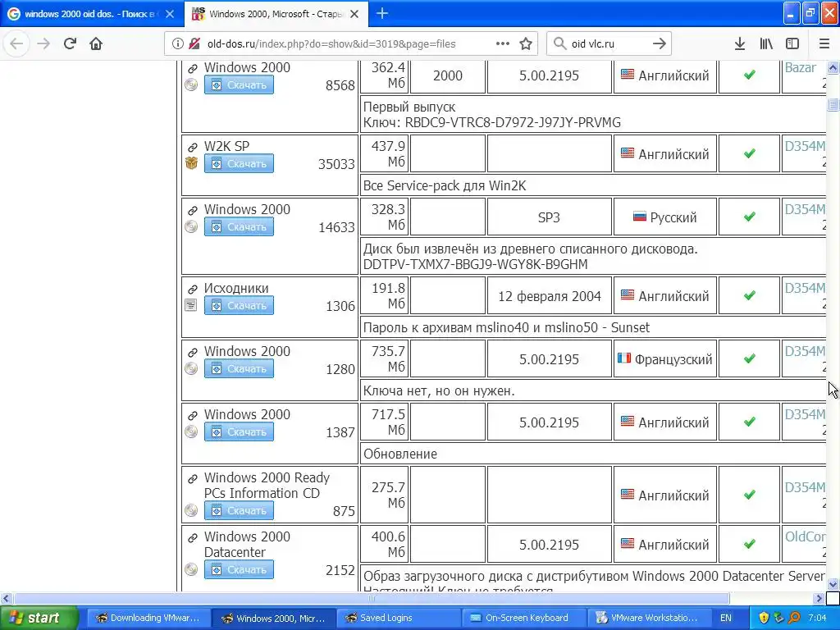Select the 'Windows 2000, Microsoft' tab
840x630 pixels.
276,14
